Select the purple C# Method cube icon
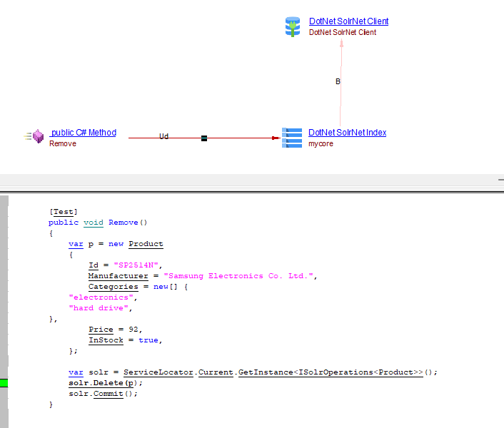The image size is (504, 428). click(38, 136)
